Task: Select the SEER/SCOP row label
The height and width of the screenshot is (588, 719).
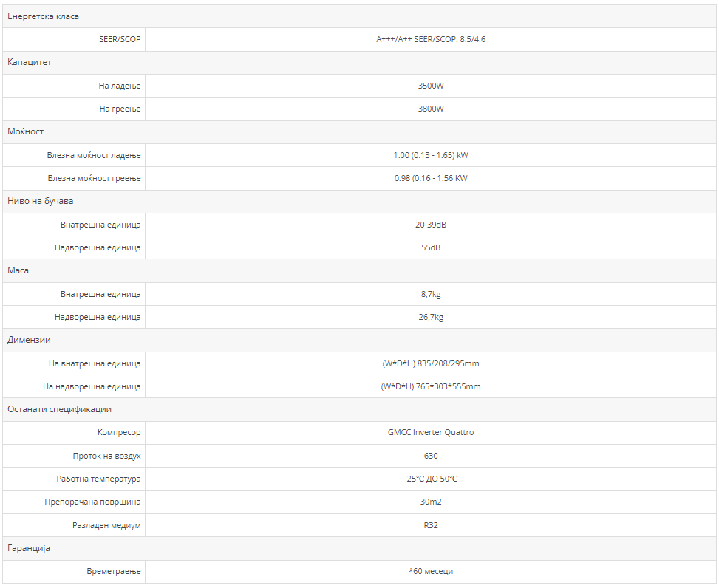Action: tap(120, 39)
